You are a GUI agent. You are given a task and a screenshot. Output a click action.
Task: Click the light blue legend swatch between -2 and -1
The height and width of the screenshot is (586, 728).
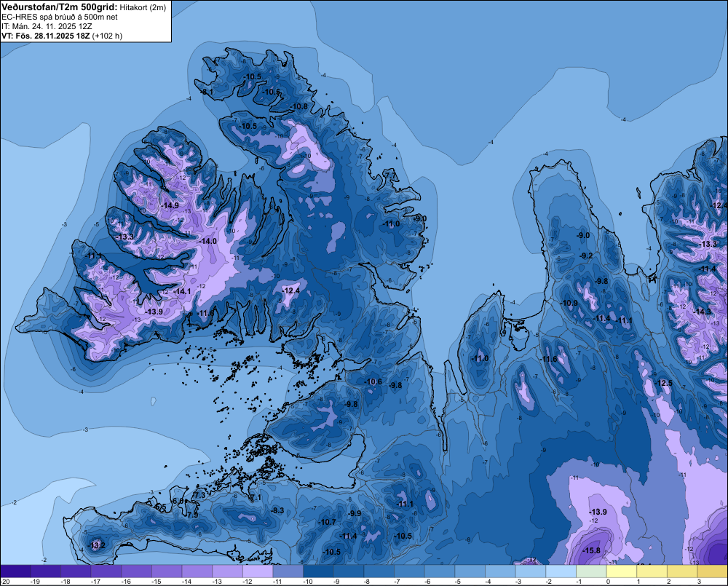pyautogui.click(x=561, y=571)
